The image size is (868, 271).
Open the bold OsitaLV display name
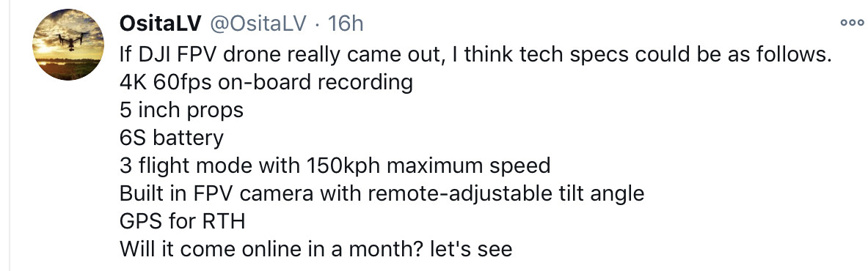tap(159, 23)
